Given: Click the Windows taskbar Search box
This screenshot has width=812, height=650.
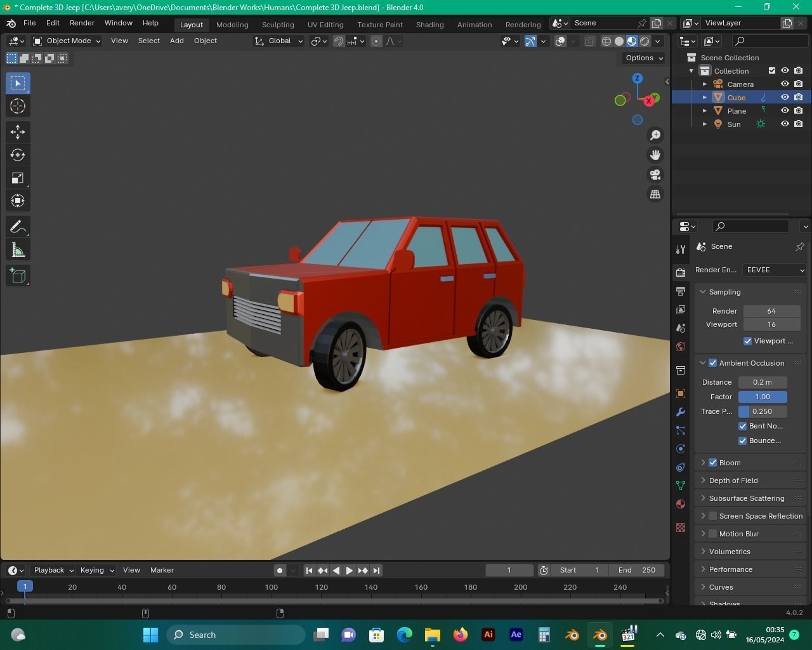Looking at the screenshot, I should coord(236,635).
